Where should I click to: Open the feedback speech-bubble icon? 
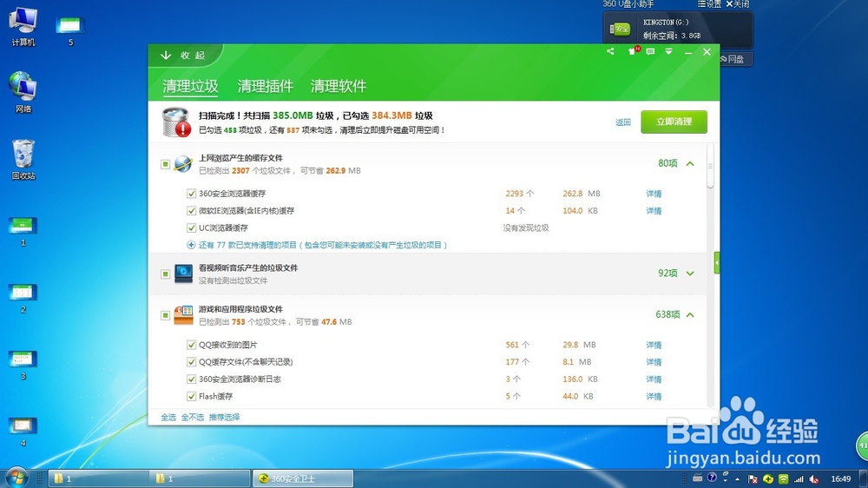pos(650,51)
